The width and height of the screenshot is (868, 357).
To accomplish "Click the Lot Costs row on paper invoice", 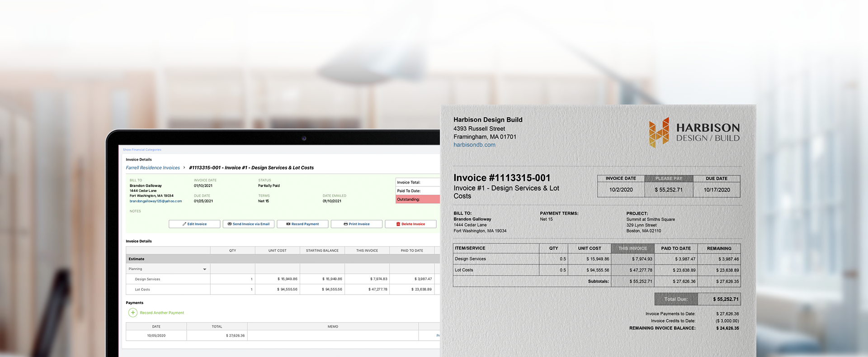I will (x=597, y=270).
